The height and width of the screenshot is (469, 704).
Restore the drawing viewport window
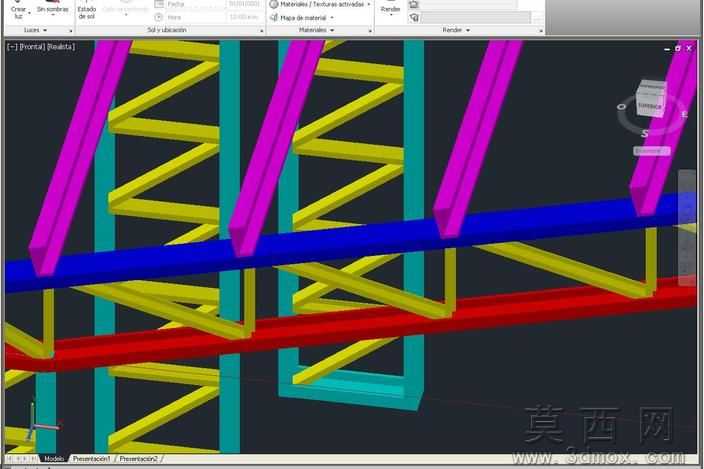coord(678,48)
